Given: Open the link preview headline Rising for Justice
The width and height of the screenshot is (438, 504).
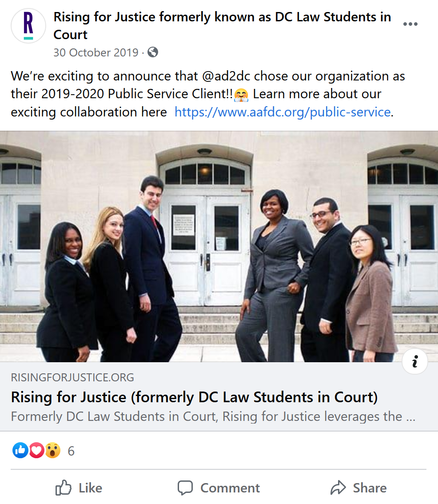Looking at the screenshot, I should (194, 397).
